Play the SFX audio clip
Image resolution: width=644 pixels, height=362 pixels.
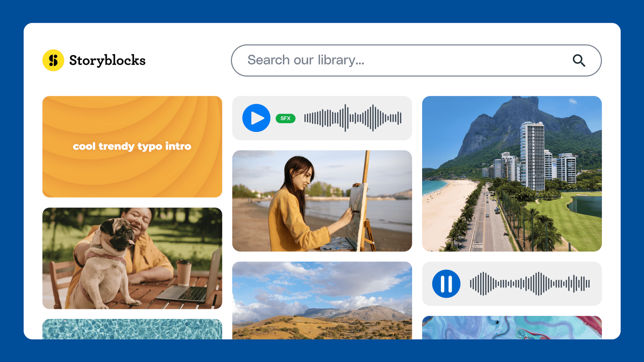point(256,118)
